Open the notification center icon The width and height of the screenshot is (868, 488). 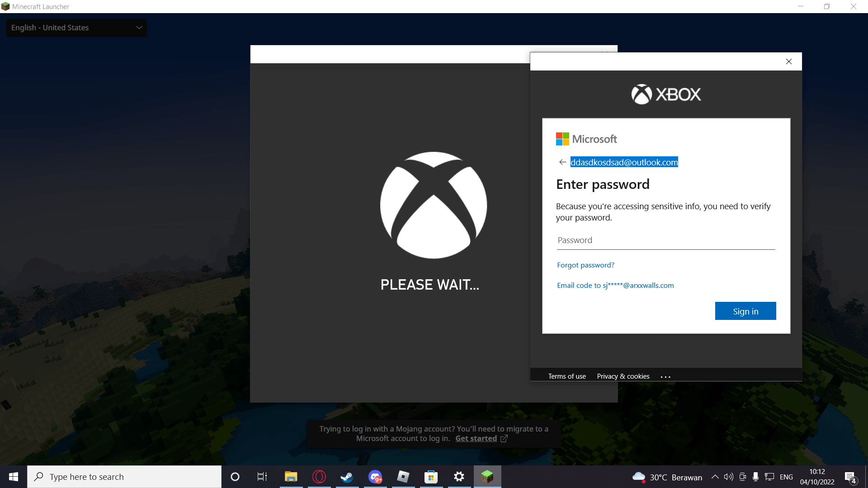point(850,477)
